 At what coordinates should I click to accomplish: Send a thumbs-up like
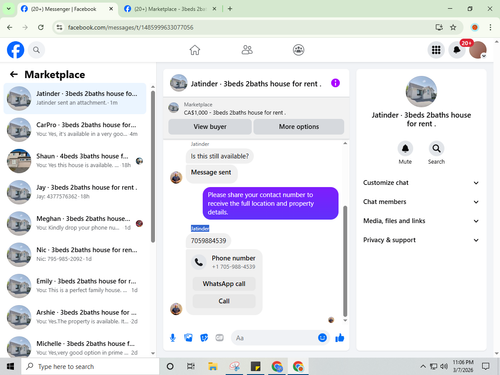340,338
